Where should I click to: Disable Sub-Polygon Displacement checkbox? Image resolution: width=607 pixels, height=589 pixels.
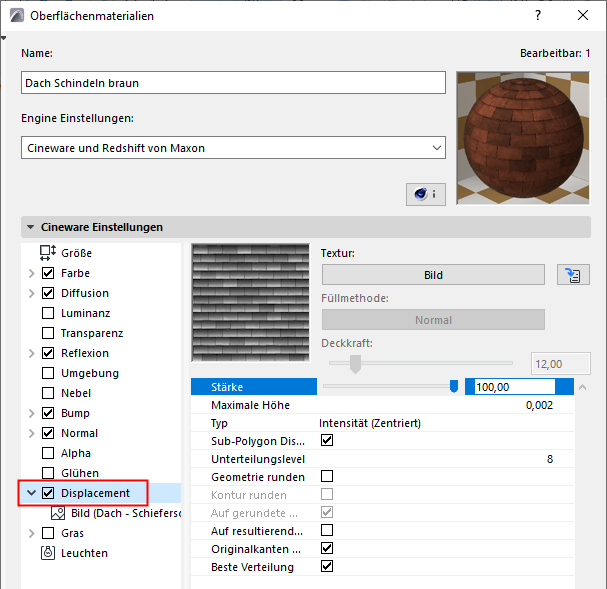[327, 440]
